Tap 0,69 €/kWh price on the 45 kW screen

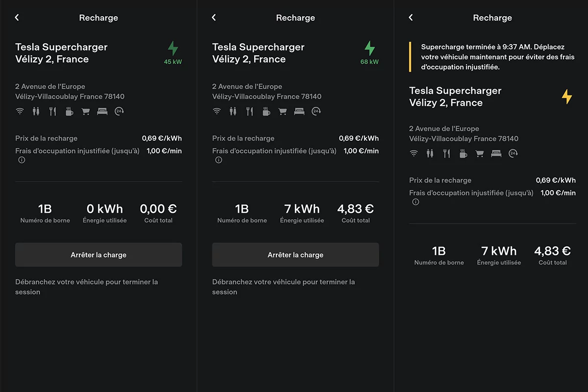point(162,138)
